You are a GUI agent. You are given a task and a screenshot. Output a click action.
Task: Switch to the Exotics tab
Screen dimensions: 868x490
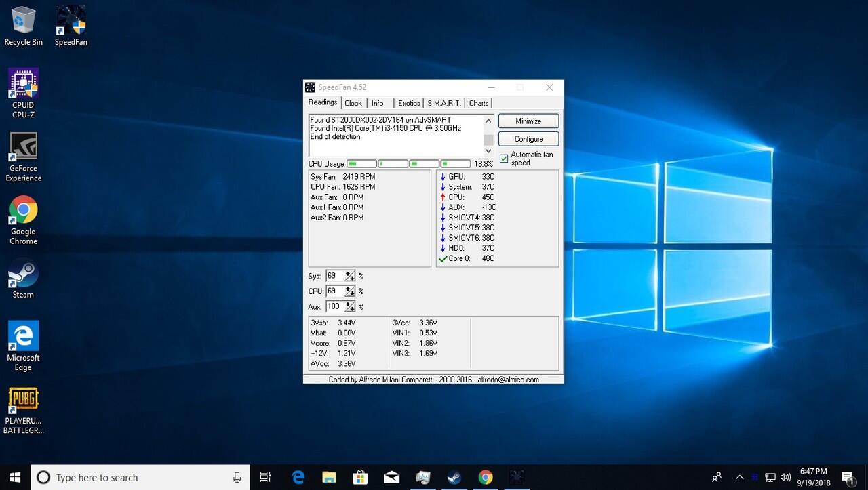(409, 103)
